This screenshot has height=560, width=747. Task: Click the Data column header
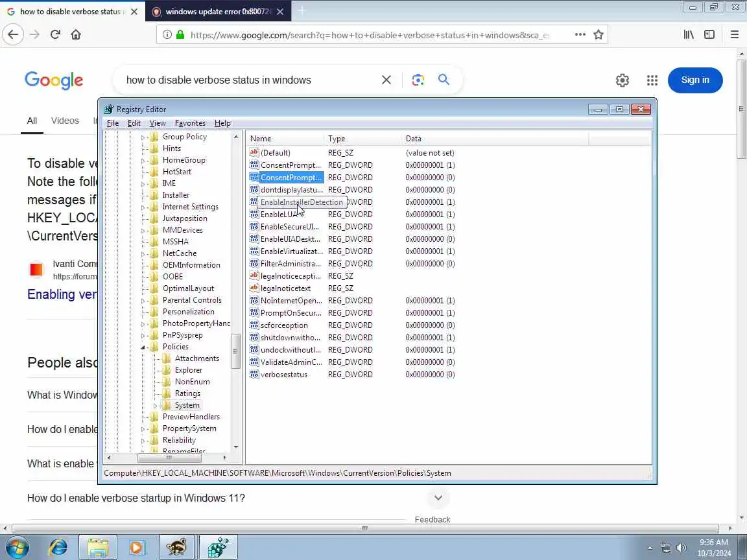click(x=495, y=139)
